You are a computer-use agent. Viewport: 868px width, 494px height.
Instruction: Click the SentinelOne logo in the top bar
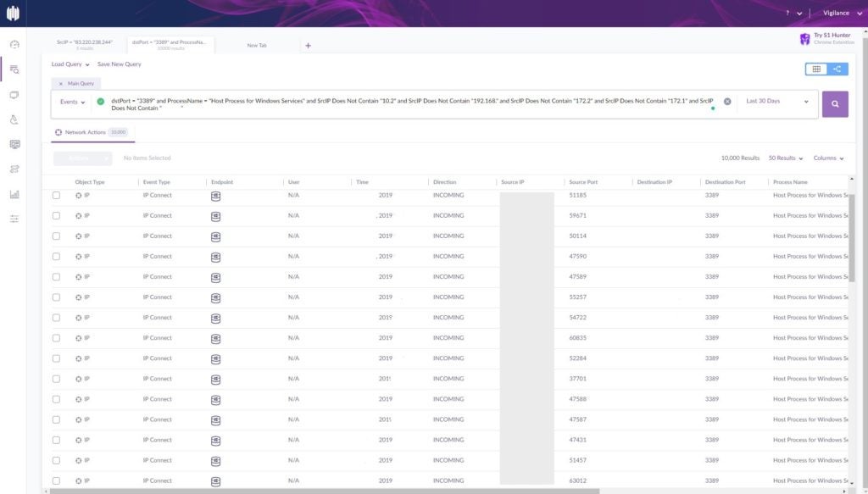pos(13,12)
